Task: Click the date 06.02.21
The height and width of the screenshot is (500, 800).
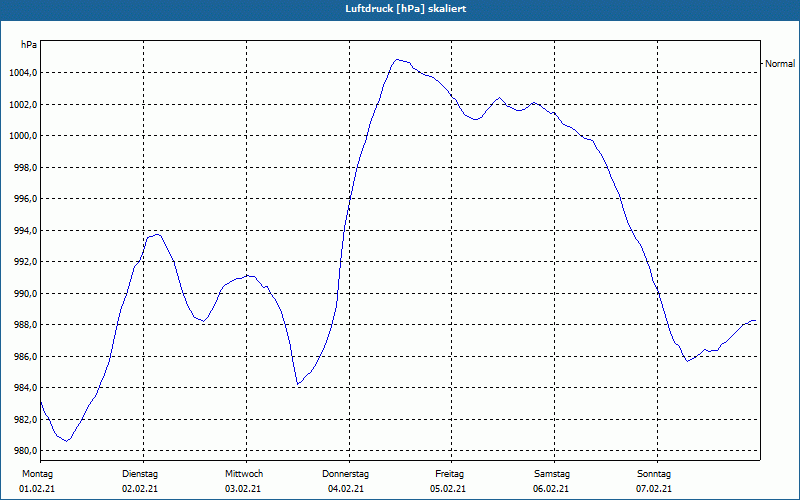Action: (551, 489)
